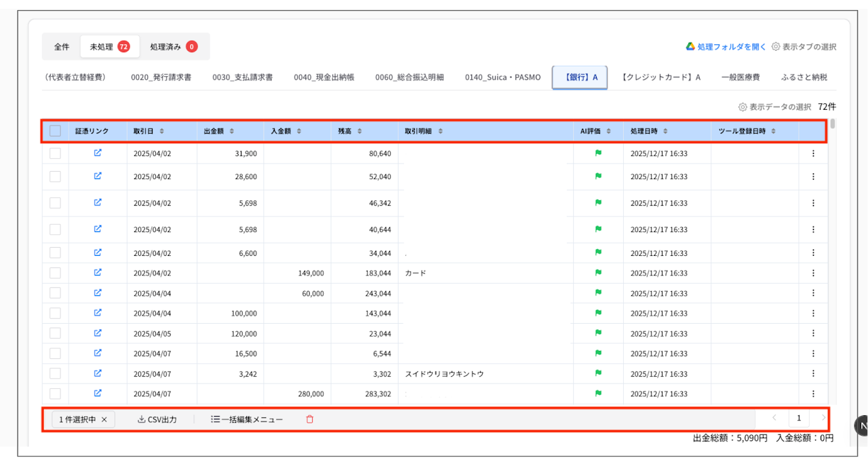This screenshot has width=868, height=471.
Task: Sort the table by 処理日時
Action: [x=665, y=131]
